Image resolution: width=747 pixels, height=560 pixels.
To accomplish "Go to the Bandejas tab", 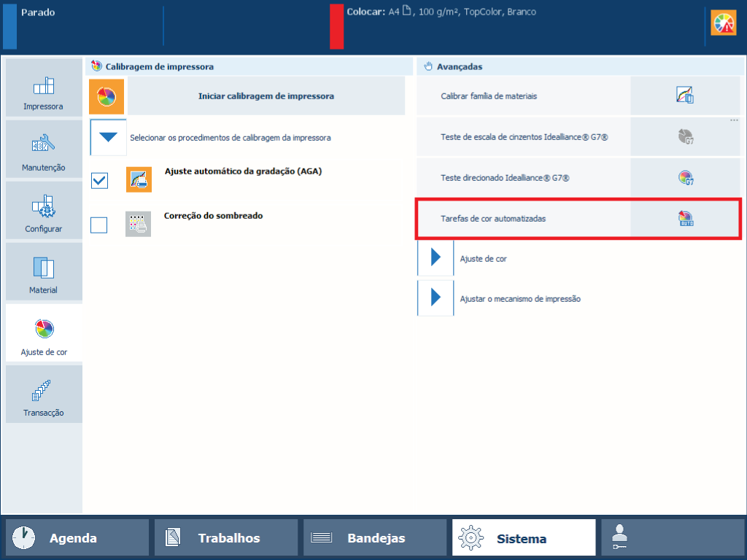I will point(375,538).
